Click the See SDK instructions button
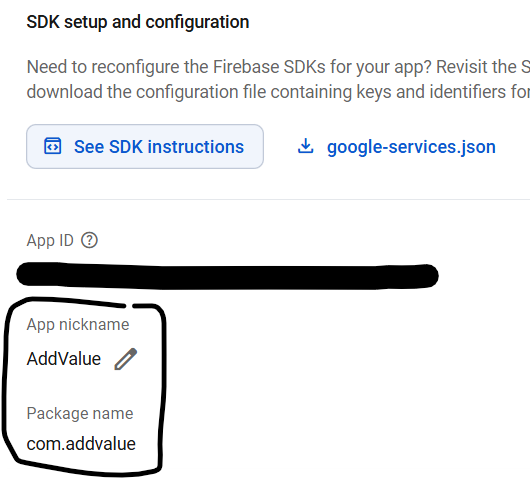530x478 pixels. tap(145, 146)
